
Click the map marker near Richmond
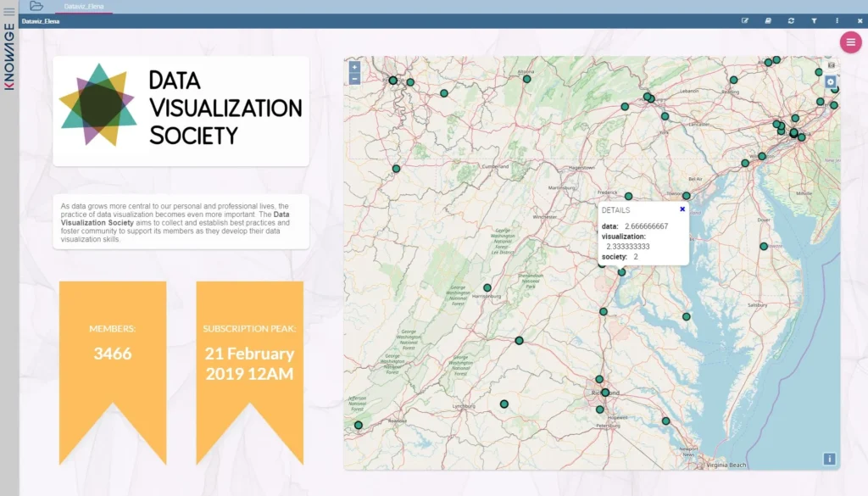(605, 393)
